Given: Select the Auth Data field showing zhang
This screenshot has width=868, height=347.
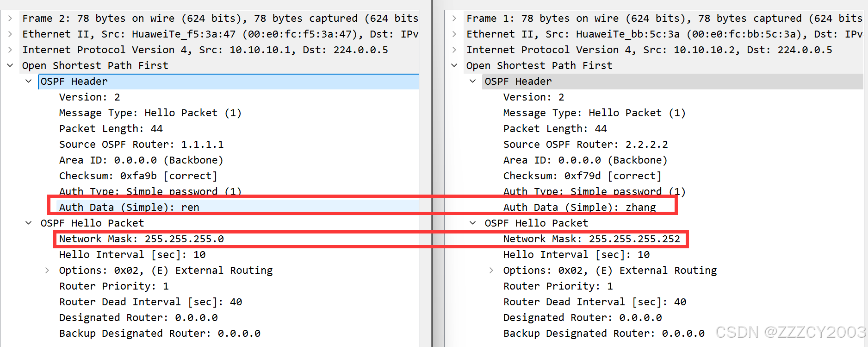Looking at the screenshot, I should pyautogui.click(x=579, y=207).
